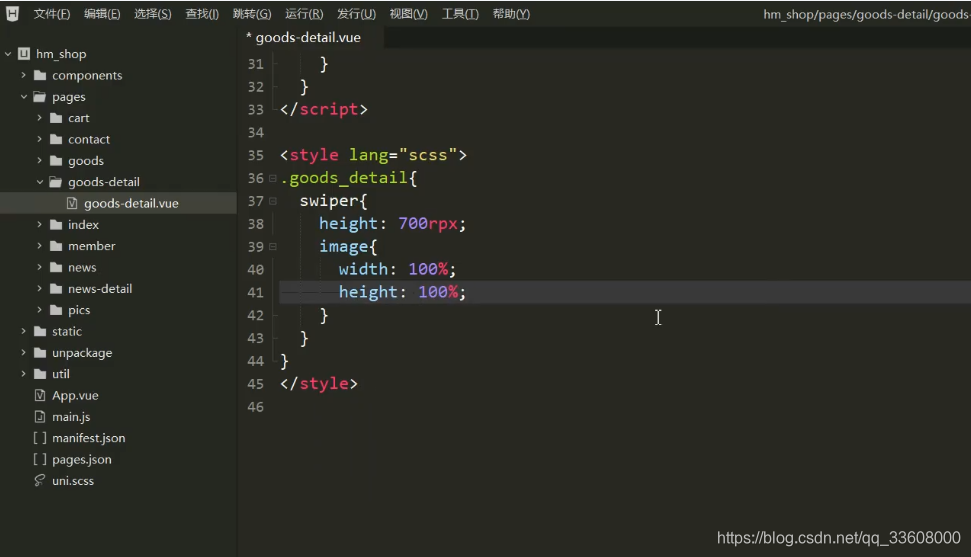Expand the components folder chevron
The width and height of the screenshot is (971, 557).
point(24,75)
